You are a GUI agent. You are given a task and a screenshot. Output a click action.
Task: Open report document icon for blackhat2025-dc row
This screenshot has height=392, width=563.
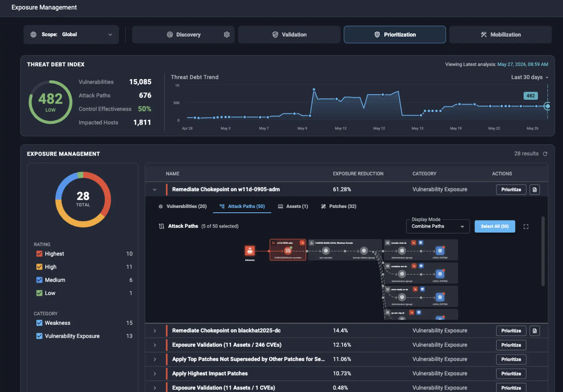point(535,331)
